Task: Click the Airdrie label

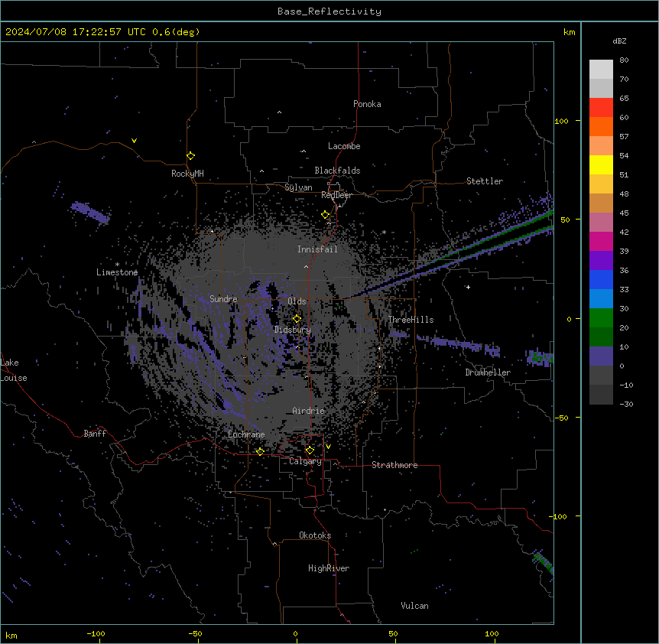Action: [x=308, y=411]
